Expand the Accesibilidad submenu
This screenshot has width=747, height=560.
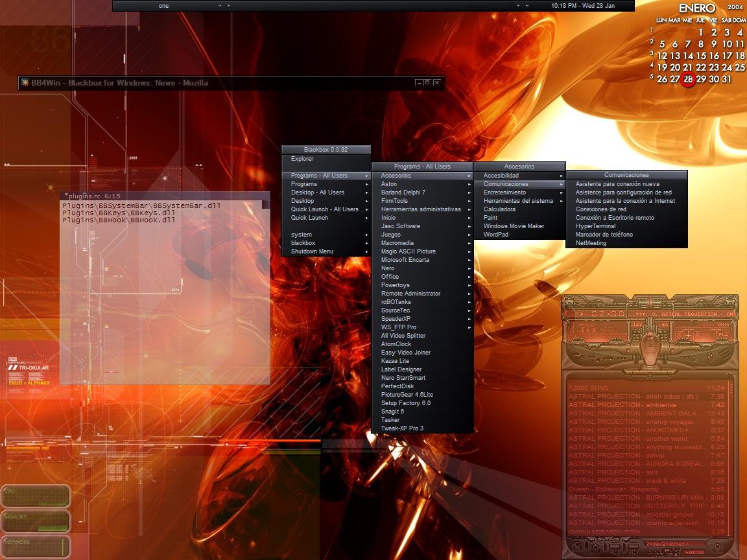pyautogui.click(x=520, y=176)
